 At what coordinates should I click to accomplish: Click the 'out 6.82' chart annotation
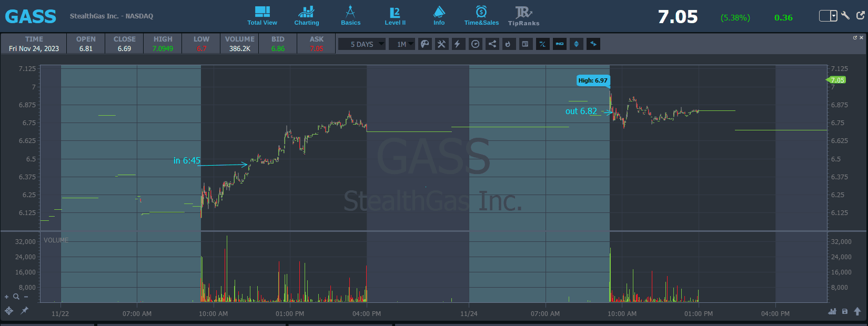[x=581, y=111]
